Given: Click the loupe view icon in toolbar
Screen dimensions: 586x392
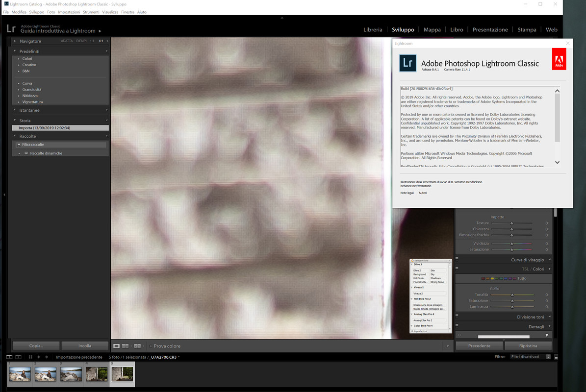Looking at the screenshot, I should click(x=117, y=346).
